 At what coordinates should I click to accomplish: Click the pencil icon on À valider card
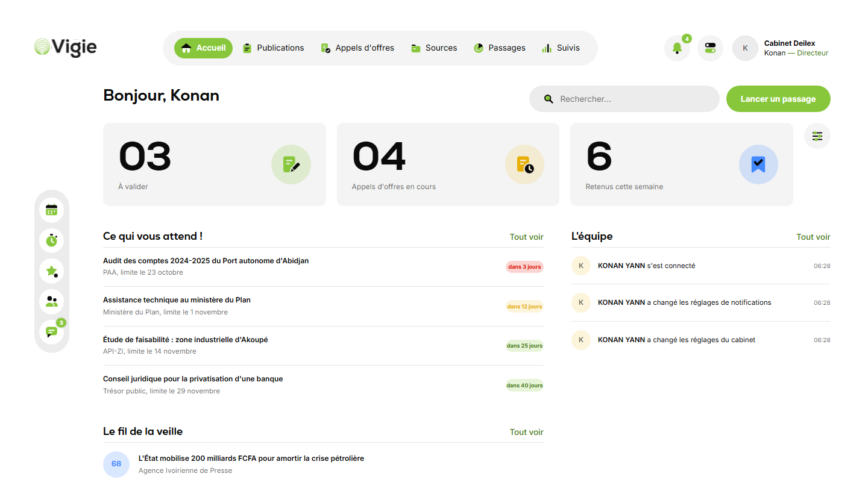click(291, 164)
